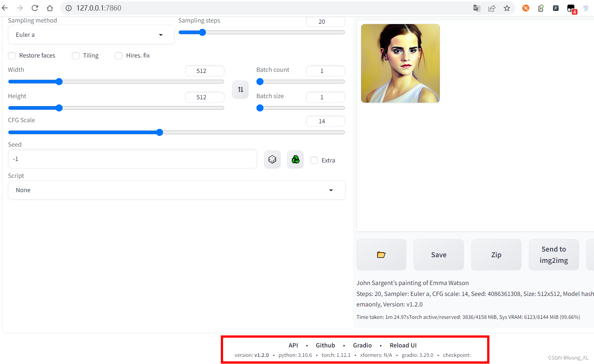
Task: Adjust the Width slider
Action: (x=116, y=82)
